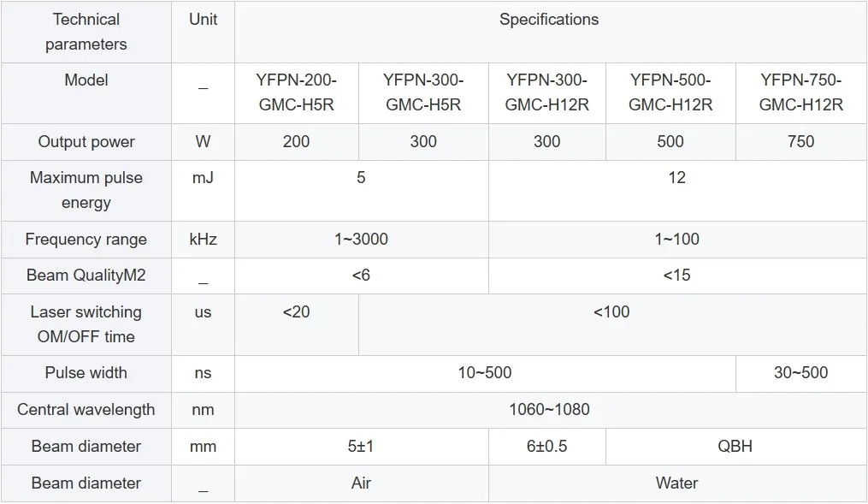Viewport: 868px width, 504px height.
Task: Click the Technical parameters header cell
Action: pyautogui.click(x=86, y=32)
